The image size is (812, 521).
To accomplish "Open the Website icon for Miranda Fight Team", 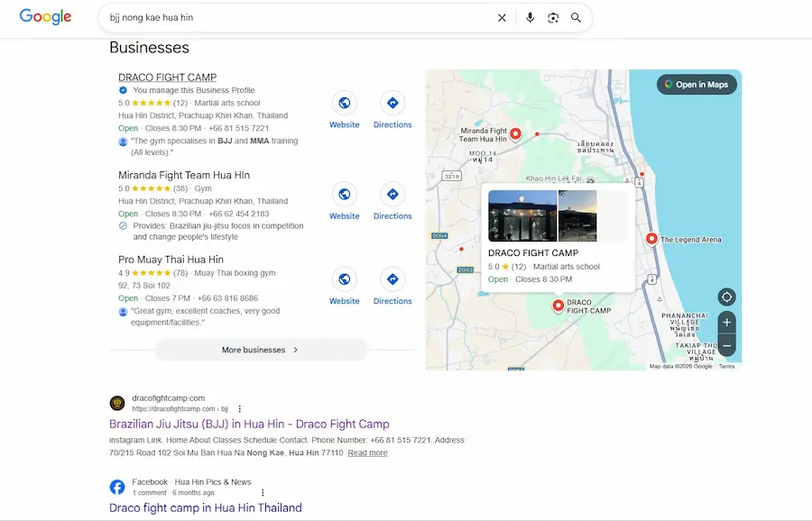I will [x=345, y=194].
